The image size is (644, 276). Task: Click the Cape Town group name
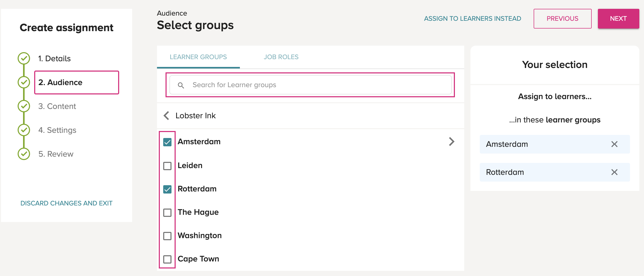[x=198, y=259]
